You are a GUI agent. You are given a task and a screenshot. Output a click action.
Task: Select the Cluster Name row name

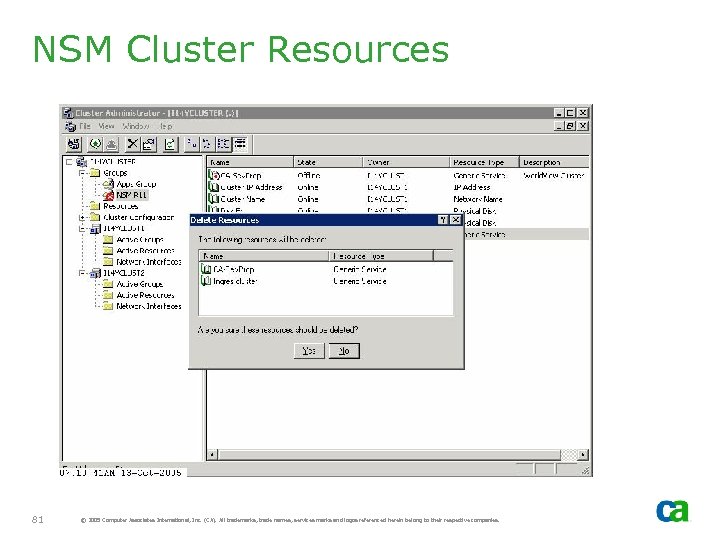pyautogui.click(x=242, y=199)
